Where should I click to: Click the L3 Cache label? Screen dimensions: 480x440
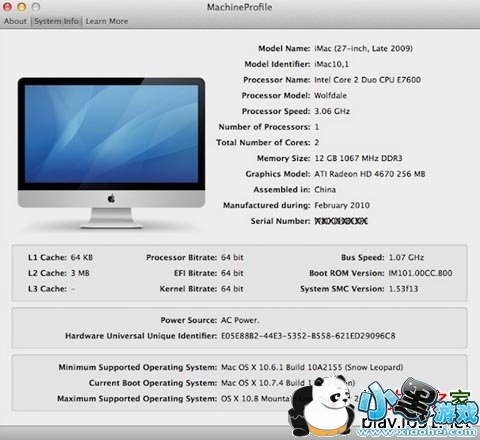pos(47,289)
